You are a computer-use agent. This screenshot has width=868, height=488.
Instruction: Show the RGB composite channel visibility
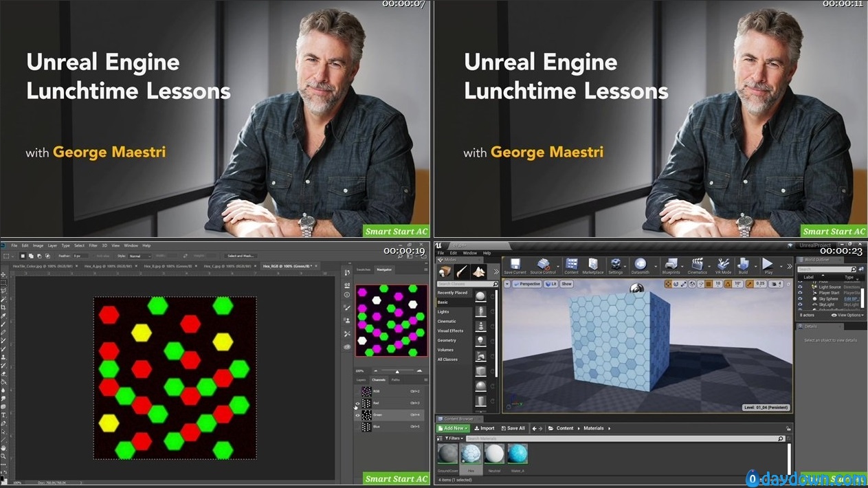tap(357, 391)
